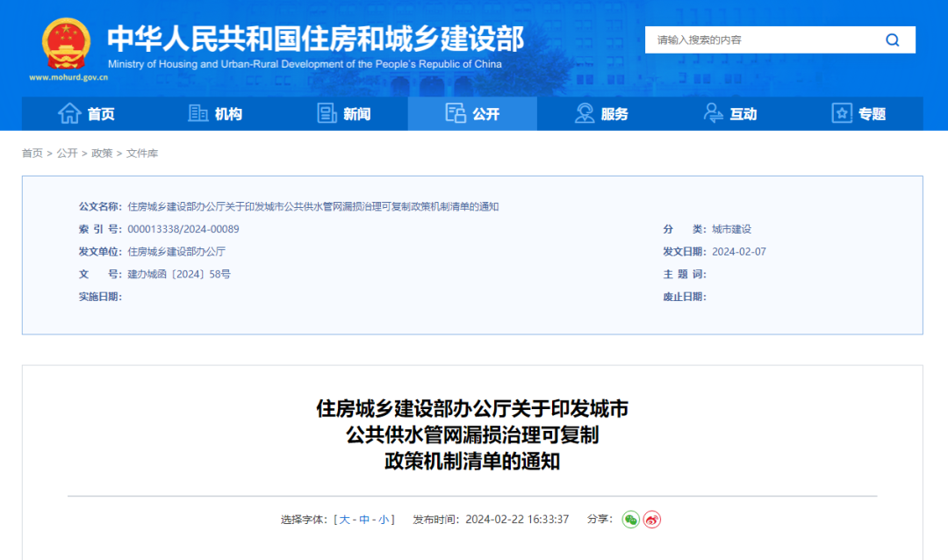Screen dimensions: 948x560
Task: Click the English ministry name subtitle
Action: [x=305, y=64]
